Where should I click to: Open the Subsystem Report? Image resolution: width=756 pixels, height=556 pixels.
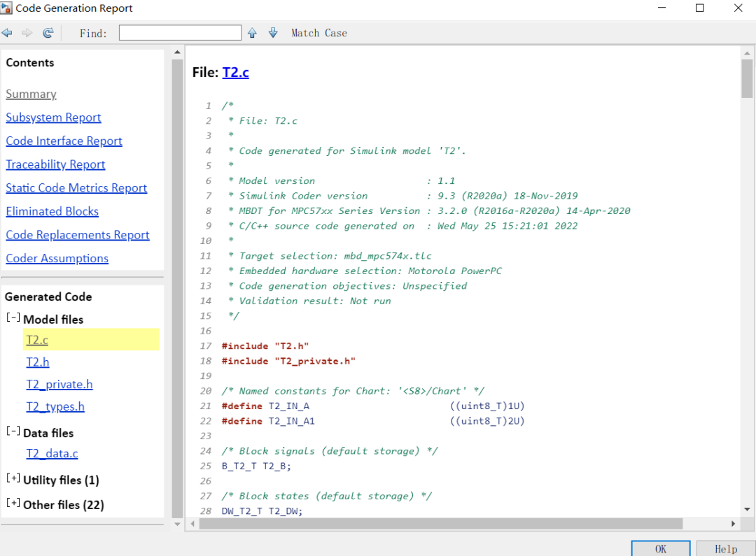coord(53,117)
